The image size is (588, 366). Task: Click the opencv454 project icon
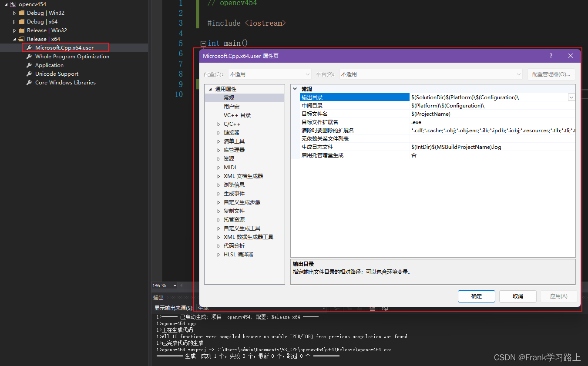pyautogui.click(x=13, y=4)
